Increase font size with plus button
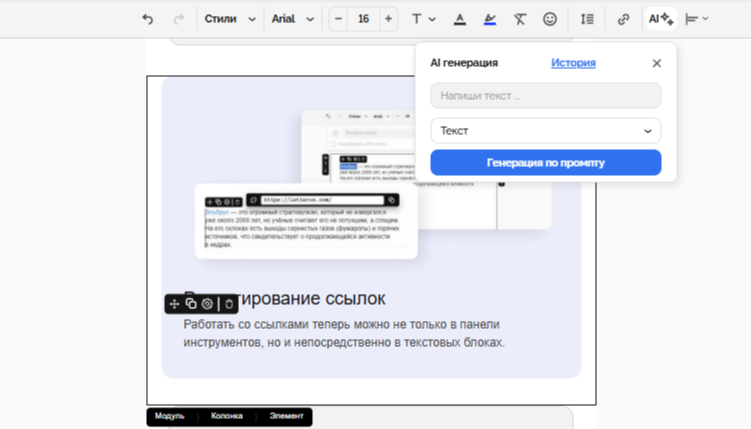 388,19
